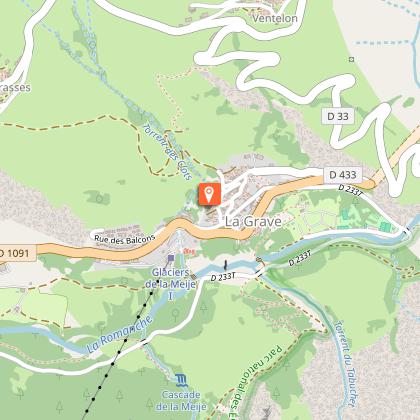Click the Rue des Balcons street label
The width and height of the screenshot is (420, 420).
(125, 239)
